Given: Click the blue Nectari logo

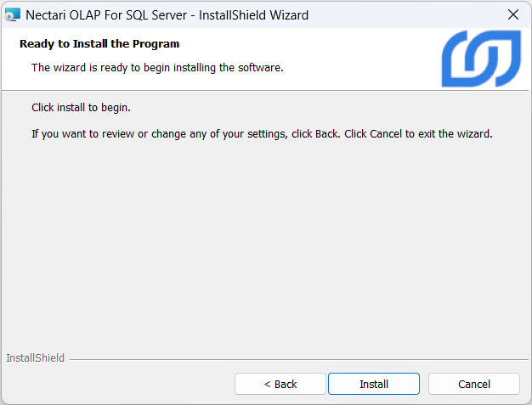Looking at the screenshot, I should click(480, 59).
